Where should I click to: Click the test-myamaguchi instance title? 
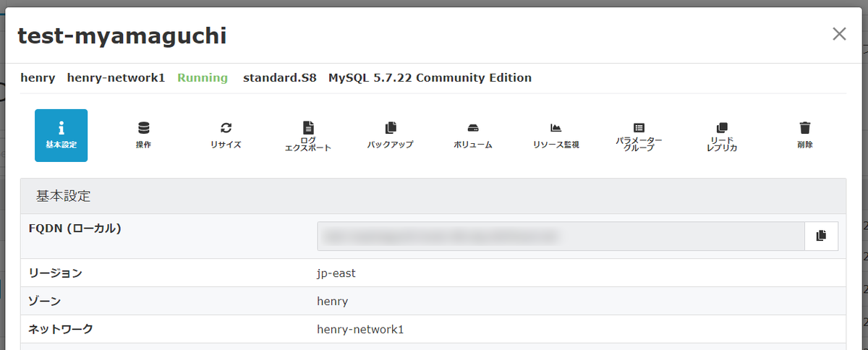pyautogui.click(x=122, y=35)
